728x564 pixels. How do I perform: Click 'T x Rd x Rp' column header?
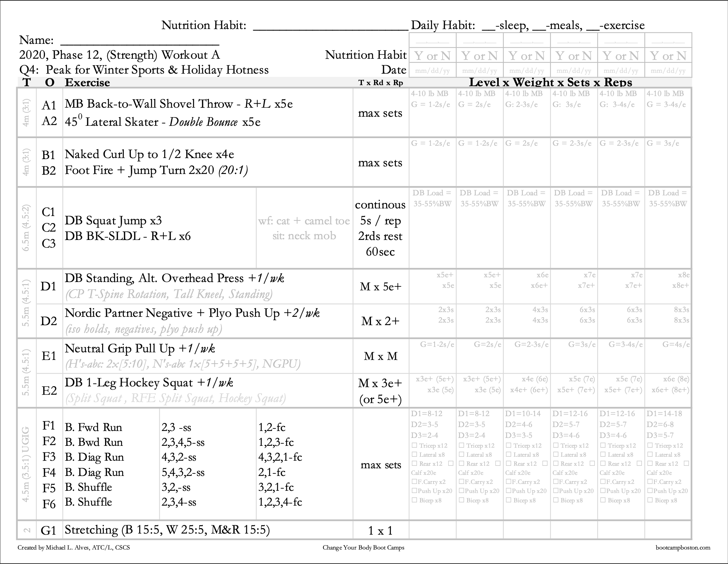click(x=381, y=83)
